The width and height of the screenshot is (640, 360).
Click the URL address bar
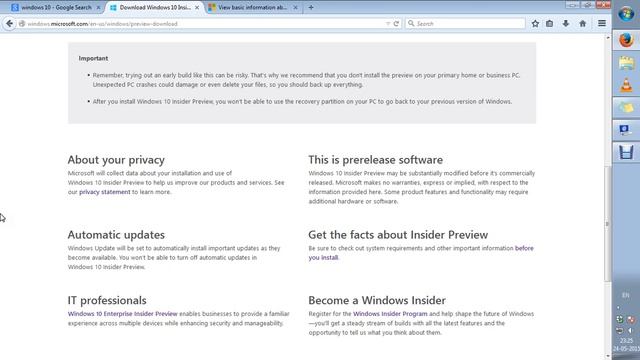coord(204,24)
